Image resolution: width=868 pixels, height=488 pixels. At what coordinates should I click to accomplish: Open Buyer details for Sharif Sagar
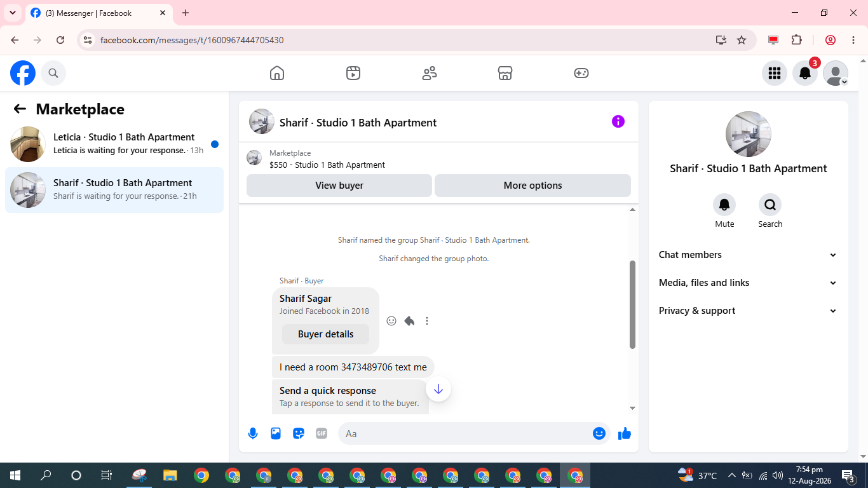[x=325, y=334]
